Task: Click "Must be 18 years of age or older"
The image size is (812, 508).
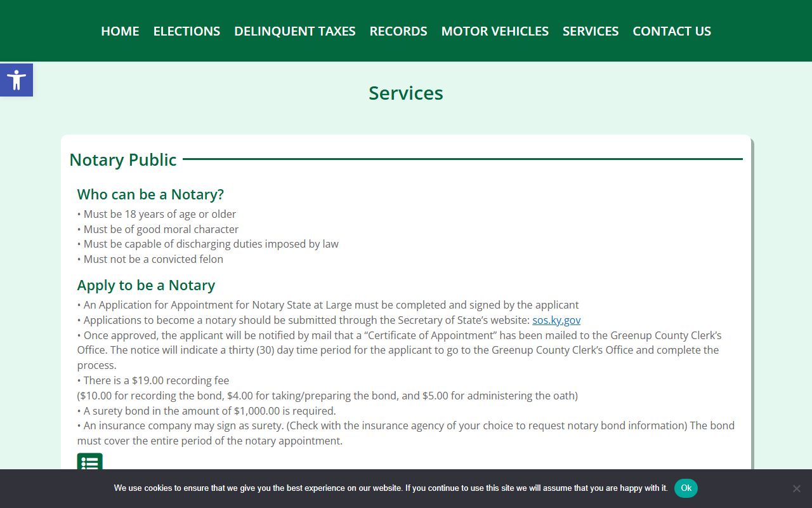Action: pos(157,214)
